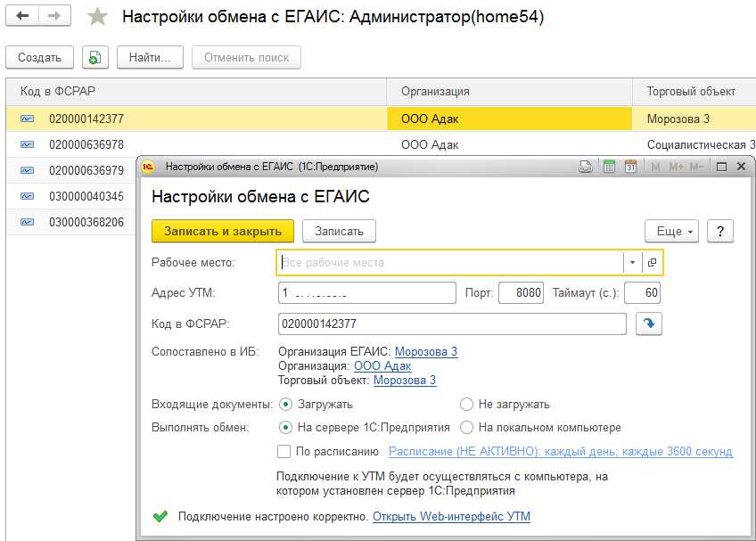Open the Расписание (НЕ АКТИВНО) schedule link
The width and height of the screenshot is (756, 541).
[561, 451]
